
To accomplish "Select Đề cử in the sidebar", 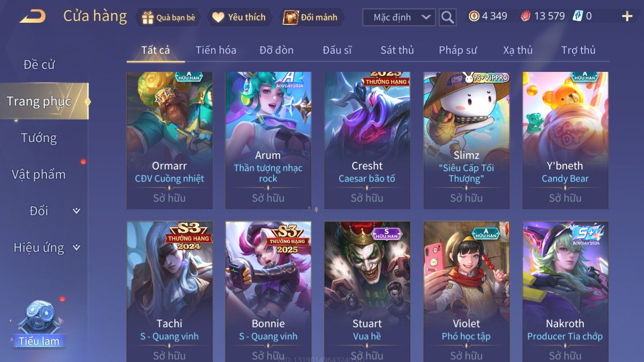I will (39, 65).
